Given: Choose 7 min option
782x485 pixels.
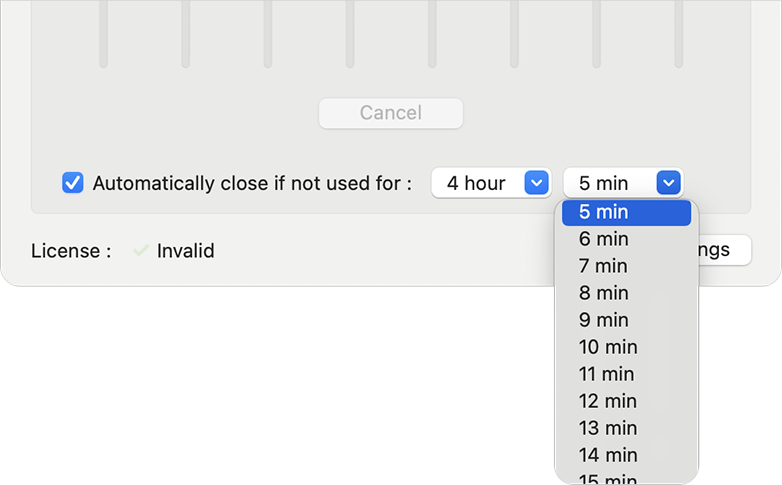Looking at the screenshot, I should click(x=626, y=266).
